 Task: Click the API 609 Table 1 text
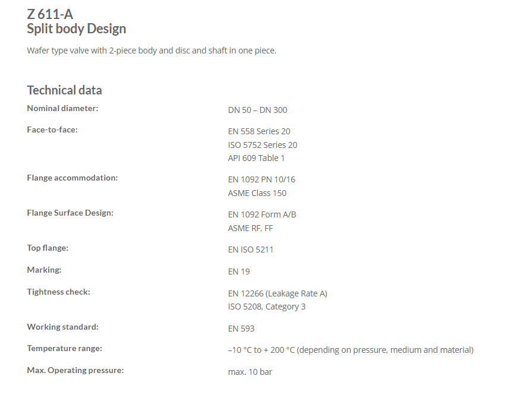pyautogui.click(x=256, y=158)
